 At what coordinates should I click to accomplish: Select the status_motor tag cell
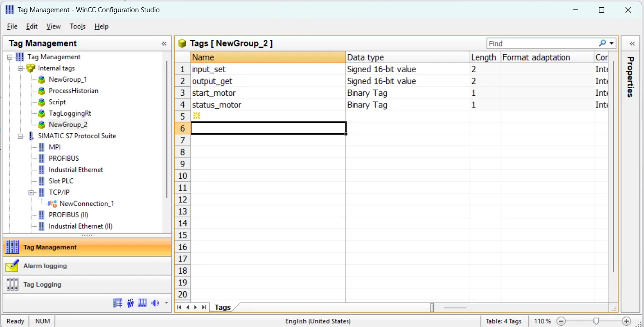point(268,105)
